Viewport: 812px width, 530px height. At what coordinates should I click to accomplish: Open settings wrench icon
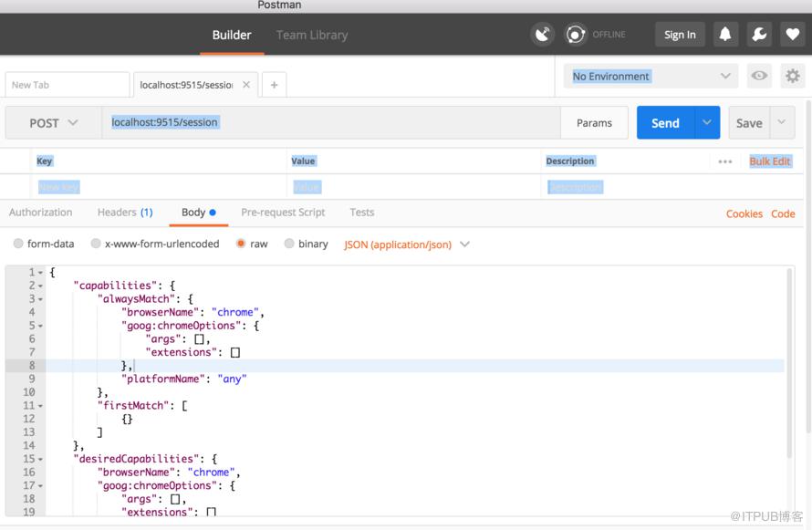(x=759, y=35)
